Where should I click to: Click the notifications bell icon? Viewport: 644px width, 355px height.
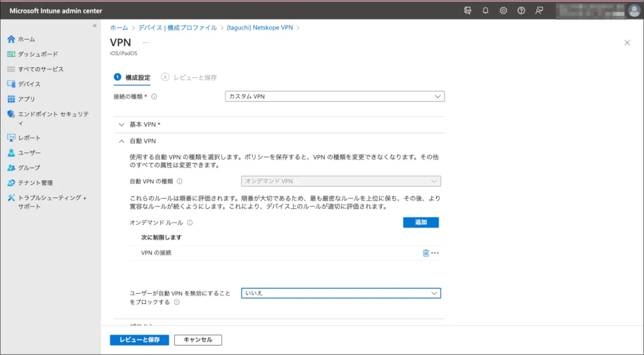click(x=486, y=11)
